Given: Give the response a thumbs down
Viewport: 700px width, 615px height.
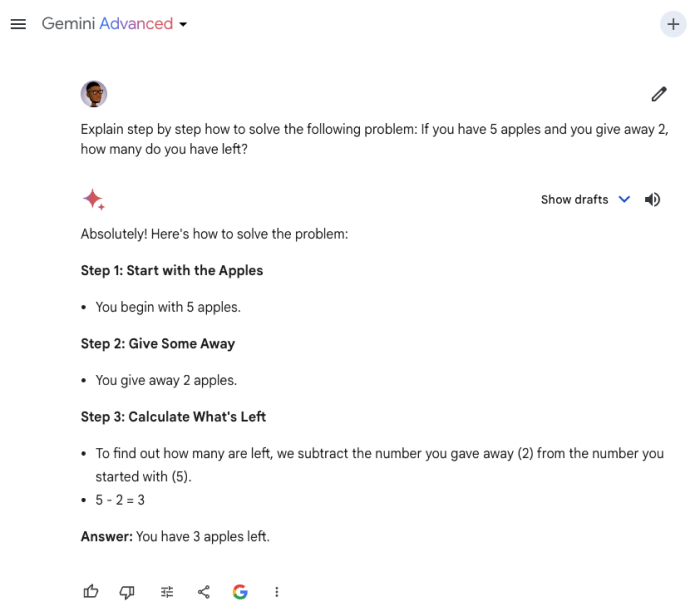Looking at the screenshot, I should (127, 592).
